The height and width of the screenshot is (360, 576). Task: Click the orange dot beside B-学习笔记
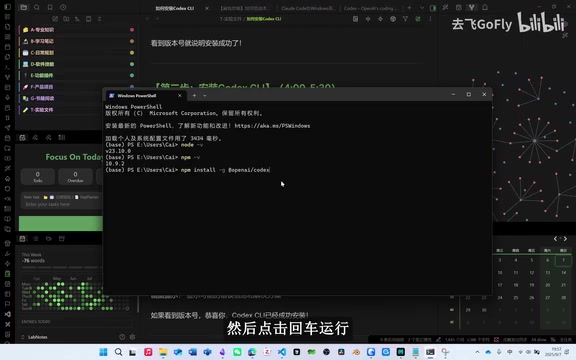pyautogui.click(x=132, y=41)
